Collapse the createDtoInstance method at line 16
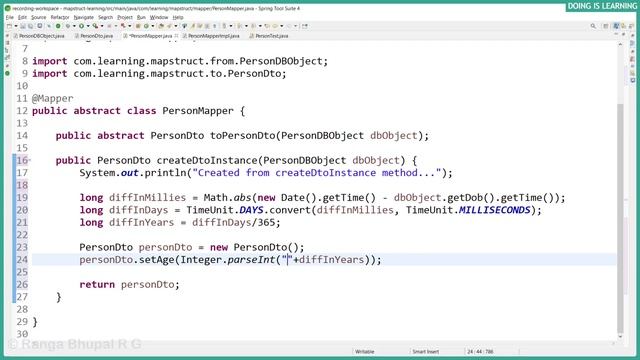Viewport: 640px width, 360px height. click(29, 160)
